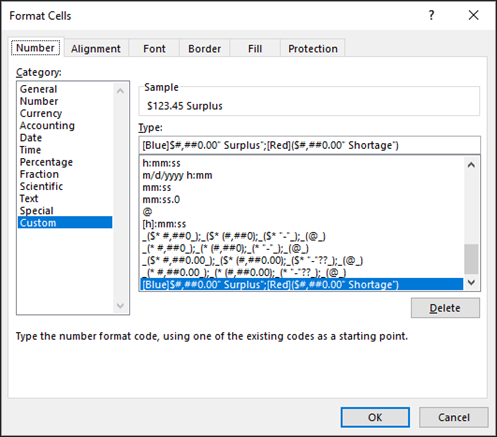Image resolution: width=497 pixels, height=437 pixels.
Task: Confirm with the OK button
Action: tap(375, 417)
